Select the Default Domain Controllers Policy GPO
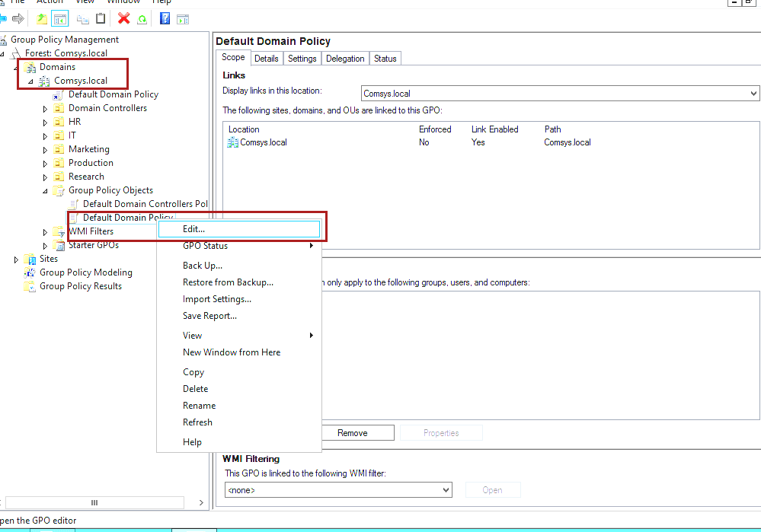 (145, 203)
